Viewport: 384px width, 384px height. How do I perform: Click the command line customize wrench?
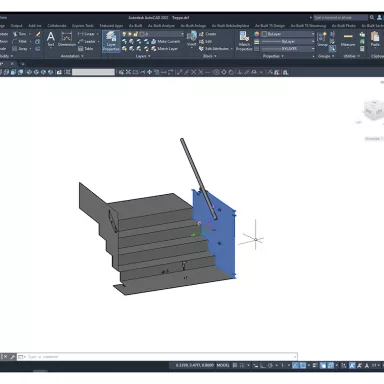click(13, 357)
